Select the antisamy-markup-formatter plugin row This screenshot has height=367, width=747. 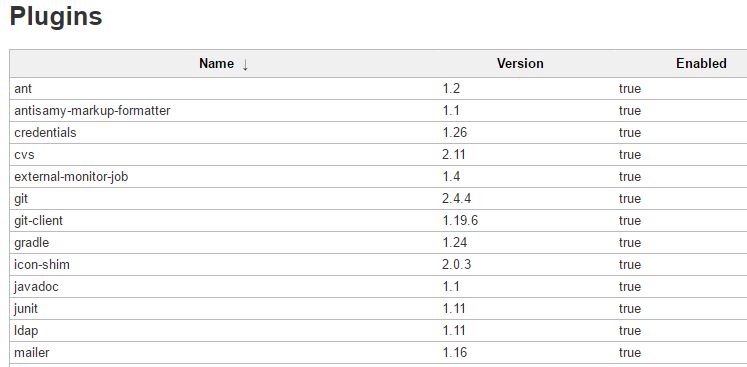click(378, 111)
